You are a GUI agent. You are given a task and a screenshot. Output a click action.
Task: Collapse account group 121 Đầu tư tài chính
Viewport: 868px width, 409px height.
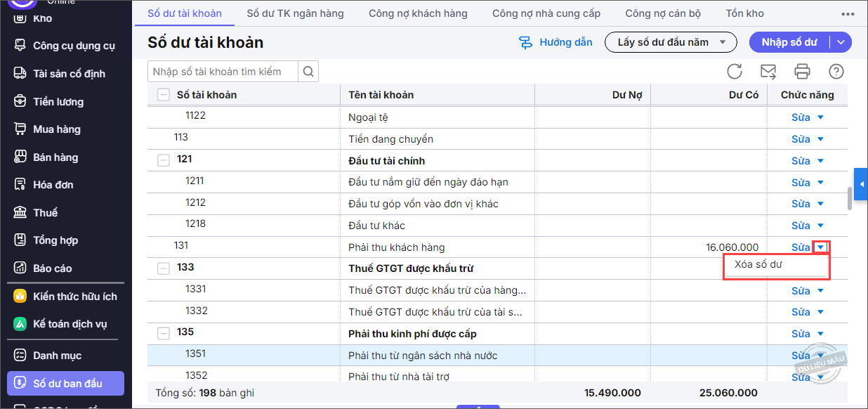click(164, 160)
